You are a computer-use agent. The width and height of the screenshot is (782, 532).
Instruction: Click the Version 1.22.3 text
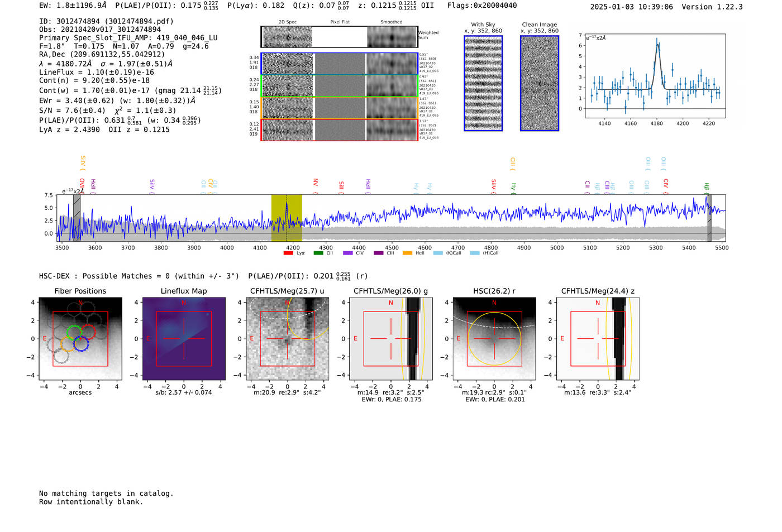coord(712,7)
